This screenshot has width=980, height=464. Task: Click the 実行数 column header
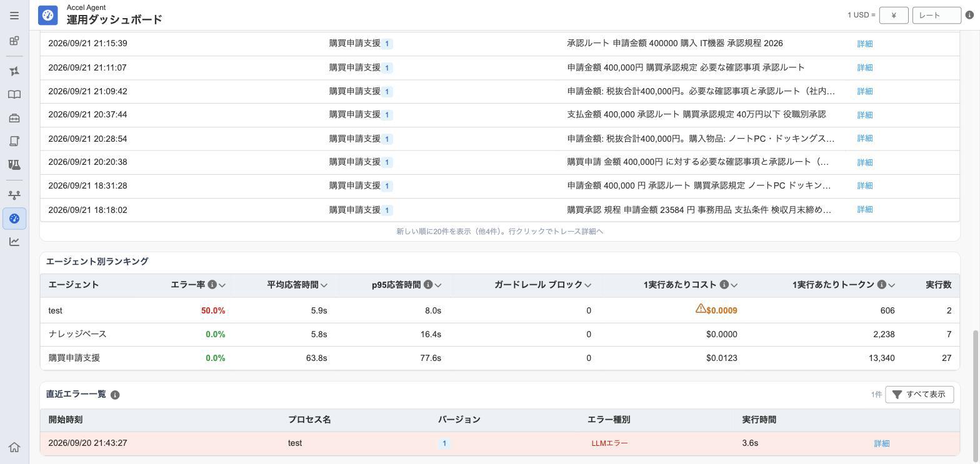point(938,285)
